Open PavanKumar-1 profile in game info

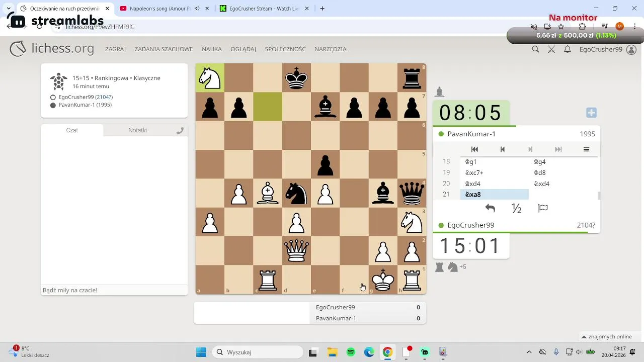[x=85, y=105]
